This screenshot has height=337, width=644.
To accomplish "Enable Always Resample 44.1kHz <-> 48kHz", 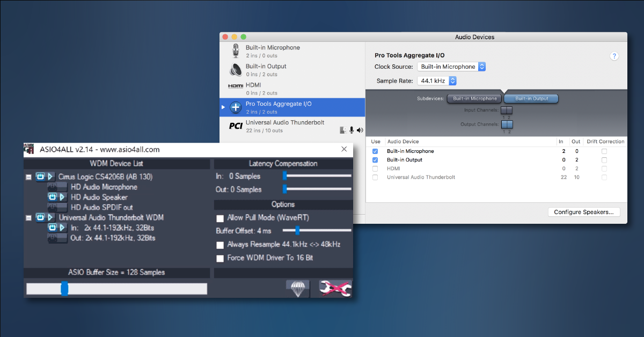I will 220,245.
